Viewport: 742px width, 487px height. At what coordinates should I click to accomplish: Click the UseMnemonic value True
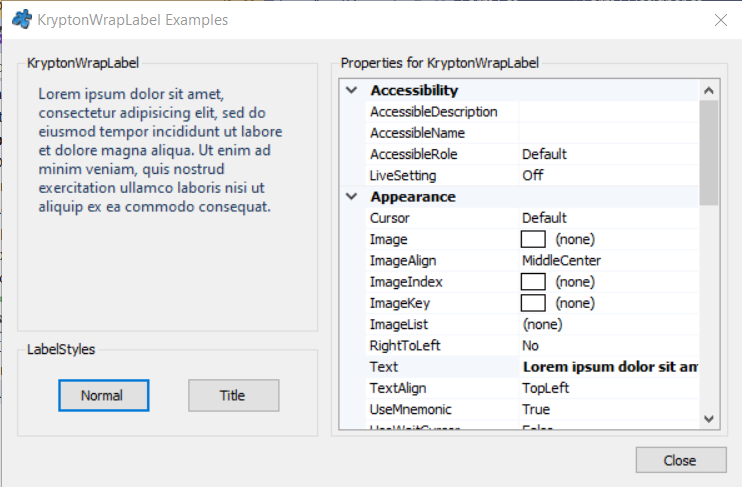(x=536, y=410)
